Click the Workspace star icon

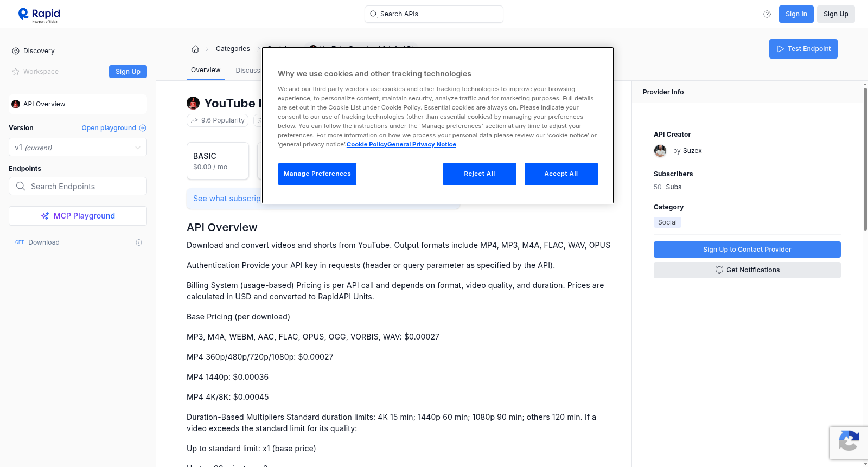click(16, 72)
